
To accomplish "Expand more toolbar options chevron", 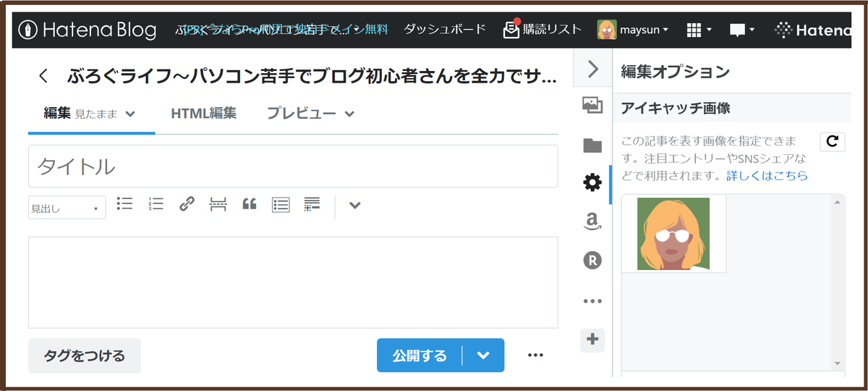I will pyautogui.click(x=354, y=205).
